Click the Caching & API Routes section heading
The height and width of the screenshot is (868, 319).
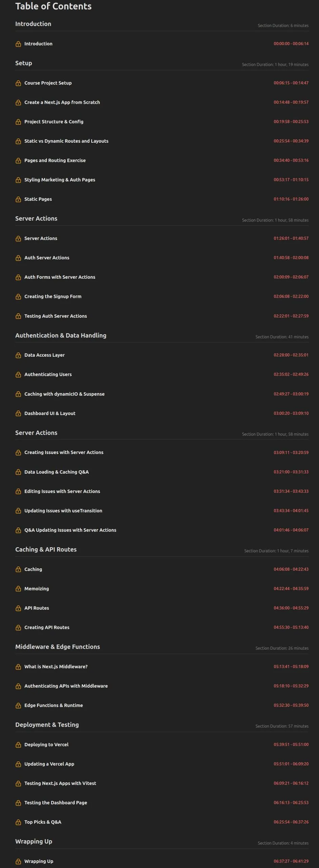(x=46, y=549)
